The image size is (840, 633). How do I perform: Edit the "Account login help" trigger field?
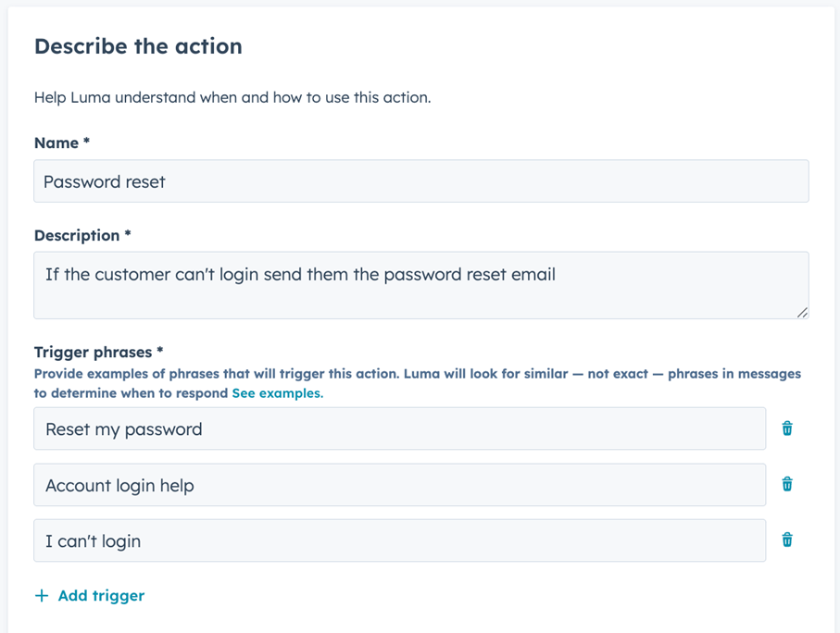click(400, 485)
